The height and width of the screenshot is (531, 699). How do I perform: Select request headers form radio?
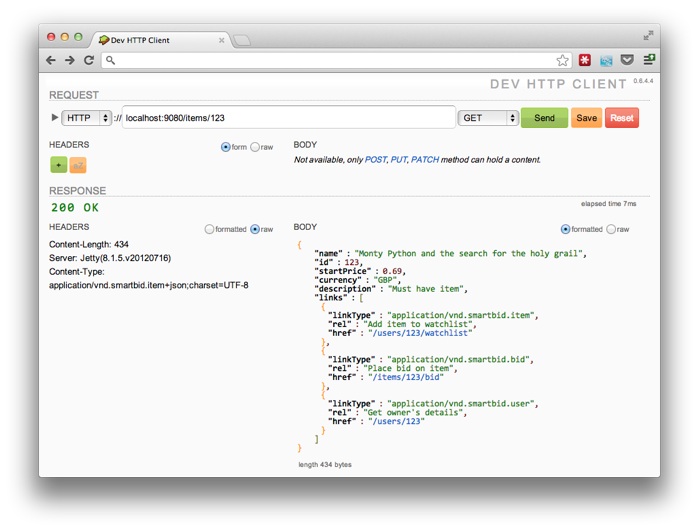226,147
